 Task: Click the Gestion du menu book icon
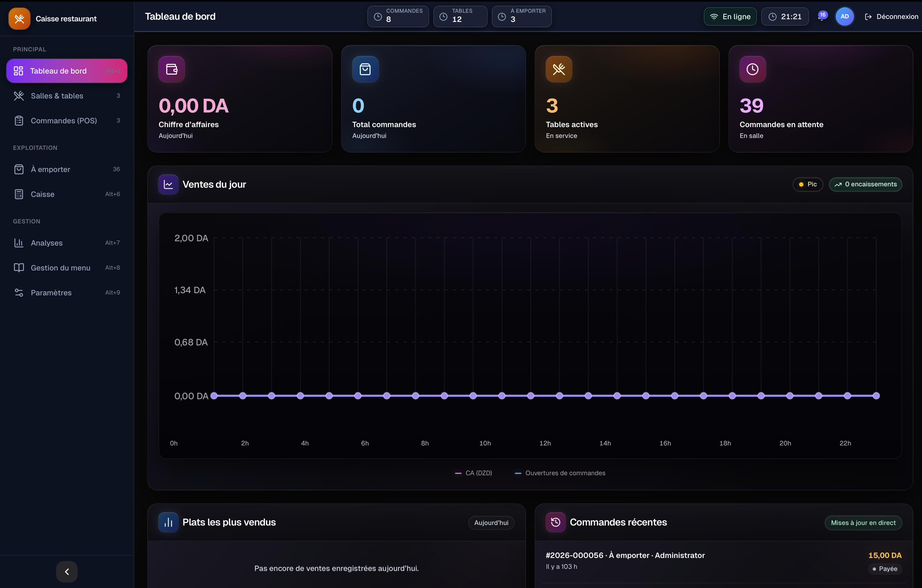[x=19, y=267]
